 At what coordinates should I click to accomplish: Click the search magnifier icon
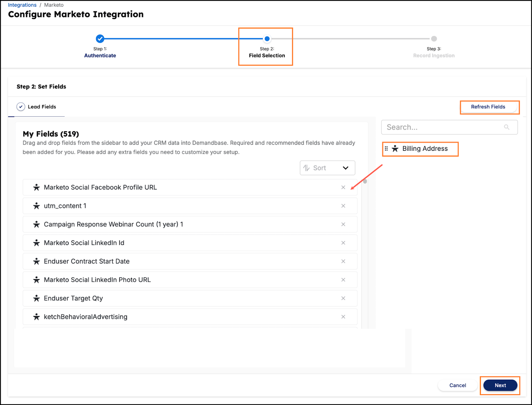507,127
